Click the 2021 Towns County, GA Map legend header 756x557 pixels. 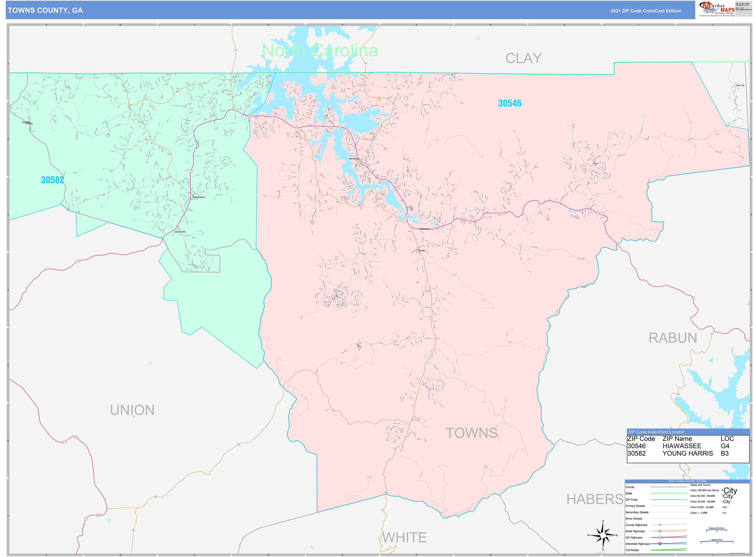(x=687, y=481)
